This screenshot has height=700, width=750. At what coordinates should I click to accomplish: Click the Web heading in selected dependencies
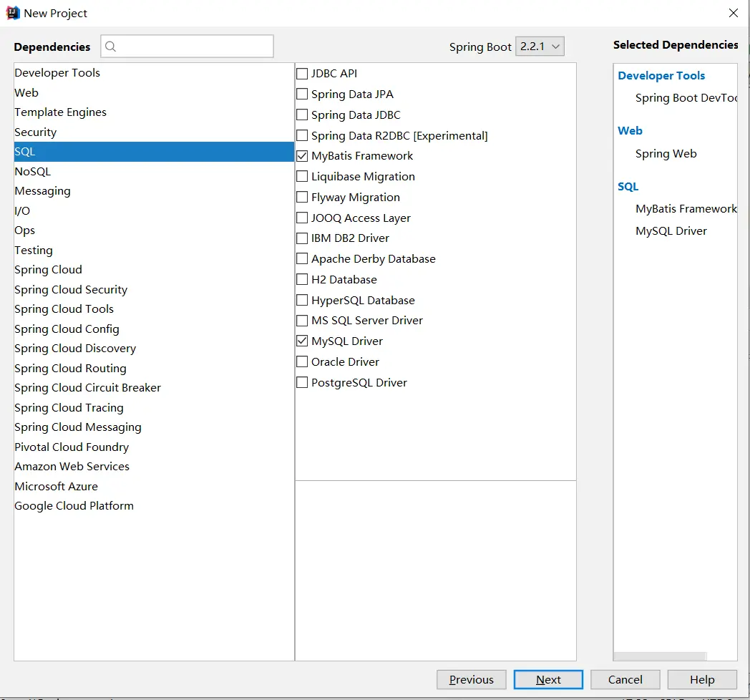tap(630, 130)
